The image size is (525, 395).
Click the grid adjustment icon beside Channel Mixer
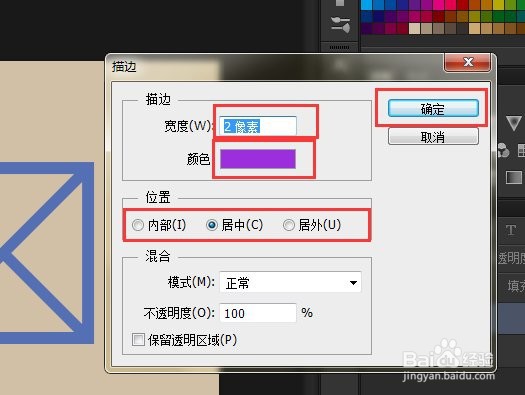coord(521,150)
